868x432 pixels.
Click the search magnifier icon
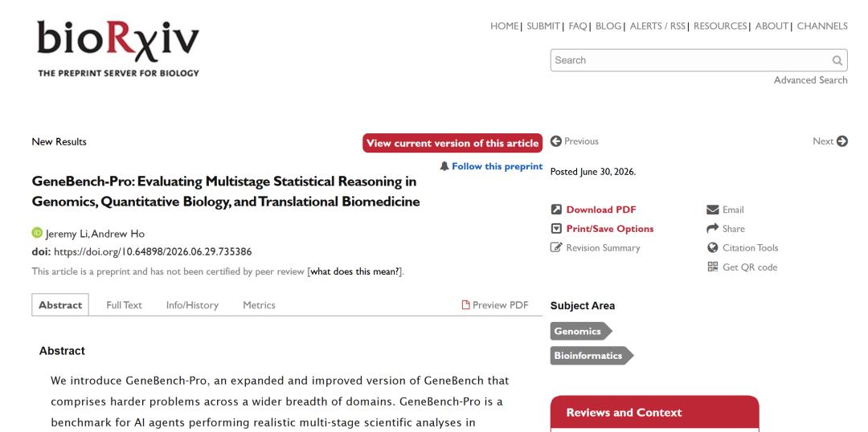(837, 60)
